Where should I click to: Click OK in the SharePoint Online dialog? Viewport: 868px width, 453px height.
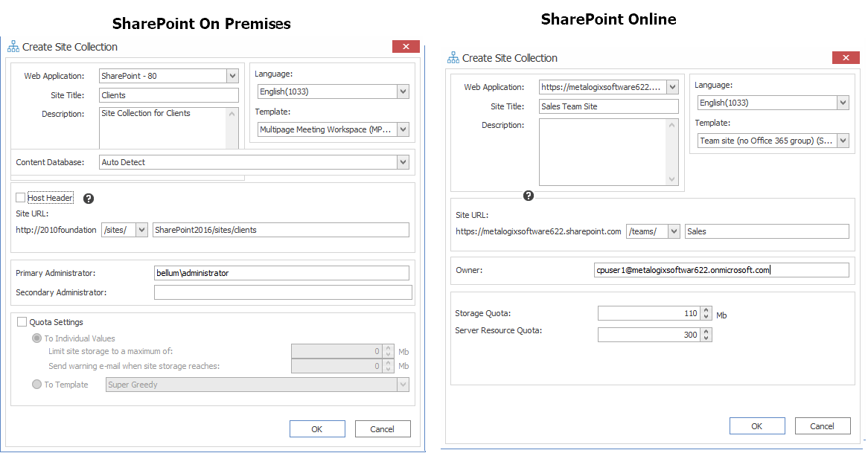pos(756,425)
